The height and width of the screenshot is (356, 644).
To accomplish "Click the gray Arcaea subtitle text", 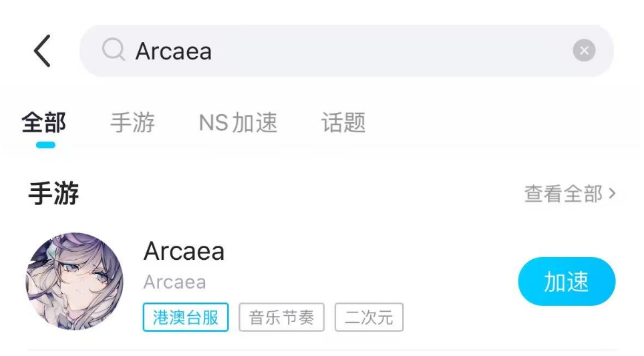I will pyautogui.click(x=174, y=282).
